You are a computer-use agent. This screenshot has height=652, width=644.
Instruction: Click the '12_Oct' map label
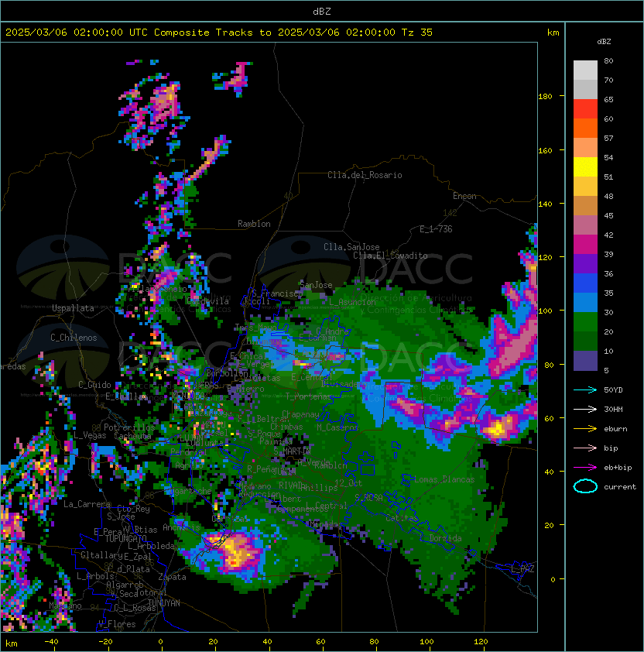[348, 483]
